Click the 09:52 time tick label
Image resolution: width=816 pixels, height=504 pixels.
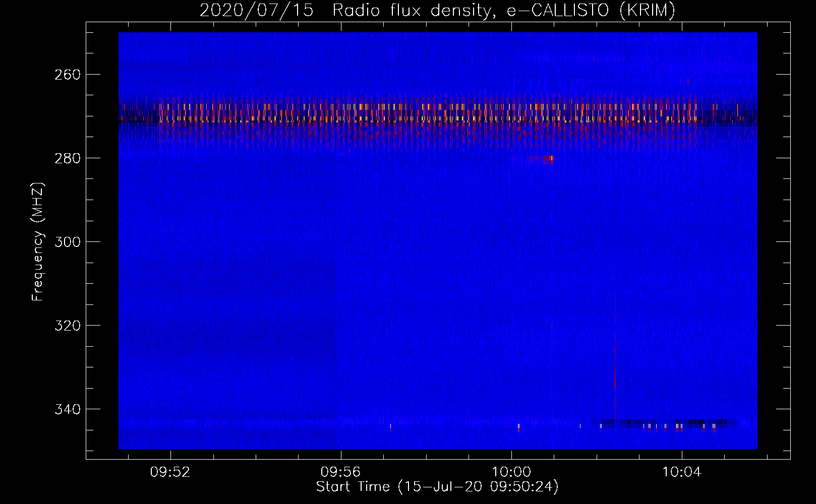tap(170, 472)
